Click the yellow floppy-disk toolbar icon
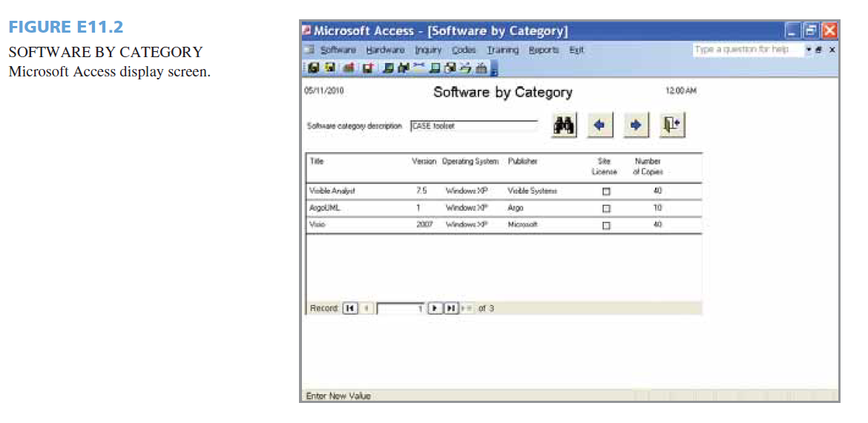This screenshot has height=423, width=868. click(x=332, y=68)
